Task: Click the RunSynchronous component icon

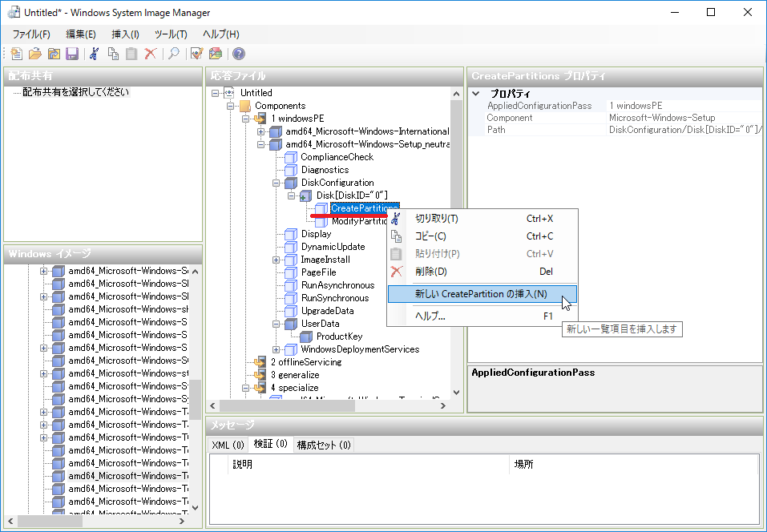Action: coord(291,298)
